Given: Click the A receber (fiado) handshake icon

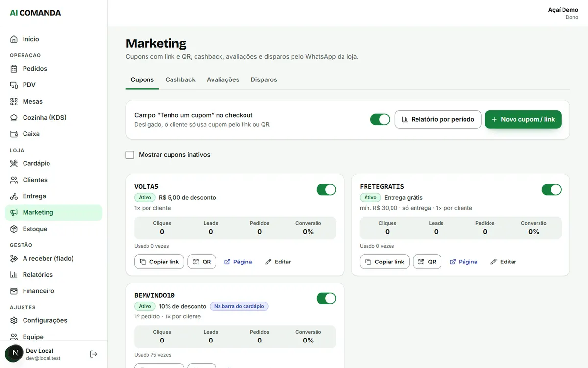Looking at the screenshot, I should tap(14, 258).
